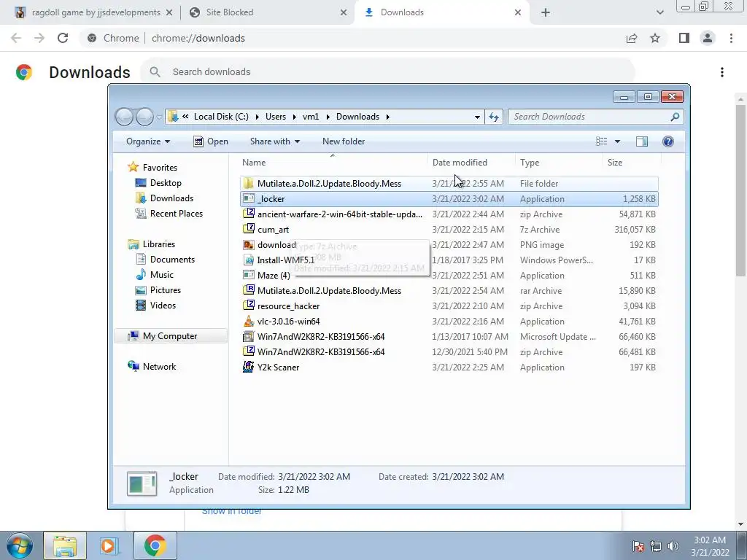Toggle the Explorer preview pane icon
This screenshot has height=560, width=747.
[642, 141]
